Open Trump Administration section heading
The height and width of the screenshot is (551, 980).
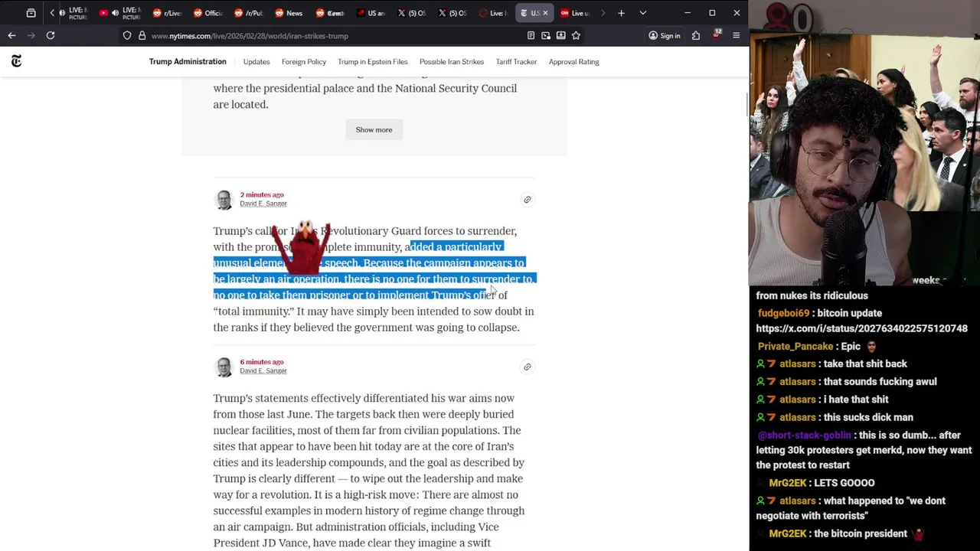(x=188, y=61)
